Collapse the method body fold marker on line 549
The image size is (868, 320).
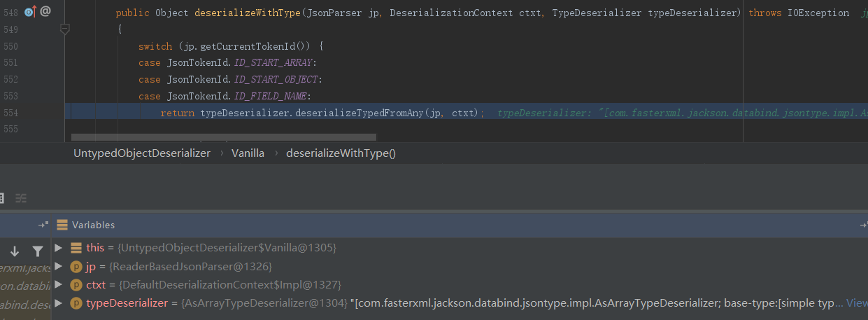coord(65,29)
